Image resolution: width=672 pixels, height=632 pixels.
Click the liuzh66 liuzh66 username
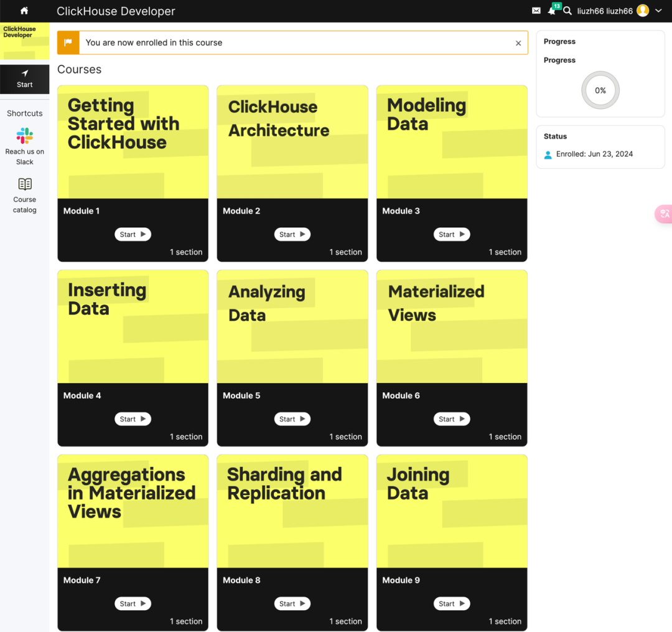click(x=605, y=11)
